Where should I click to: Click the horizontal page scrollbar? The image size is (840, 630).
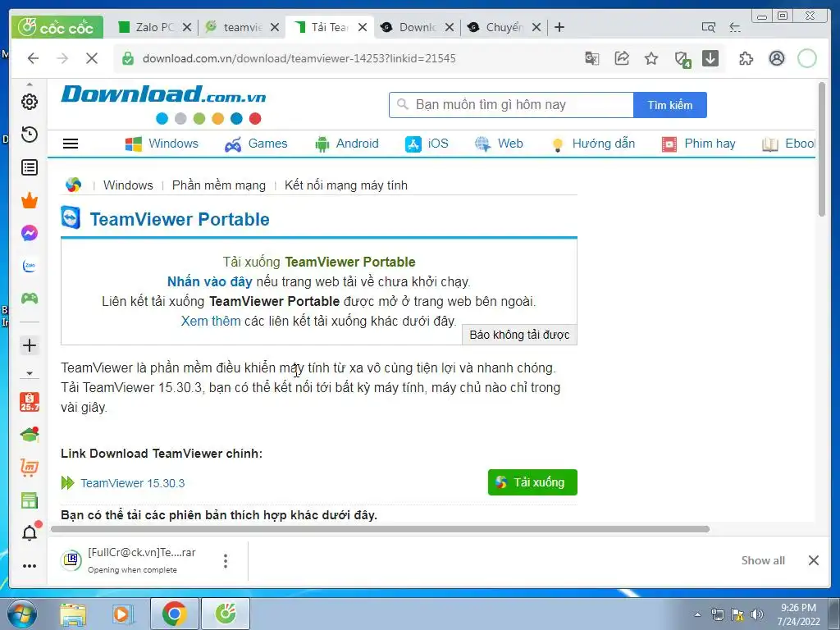pyautogui.click(x=381, y=529)
